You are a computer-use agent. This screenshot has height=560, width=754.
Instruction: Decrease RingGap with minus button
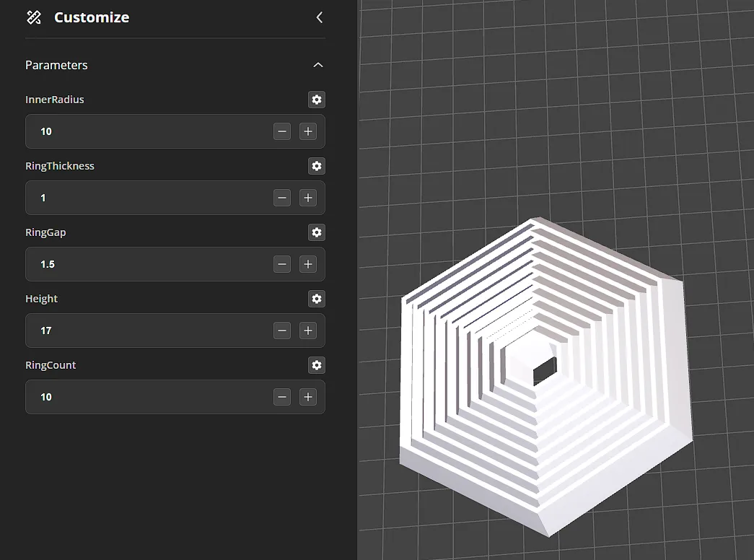click(282, 264)
